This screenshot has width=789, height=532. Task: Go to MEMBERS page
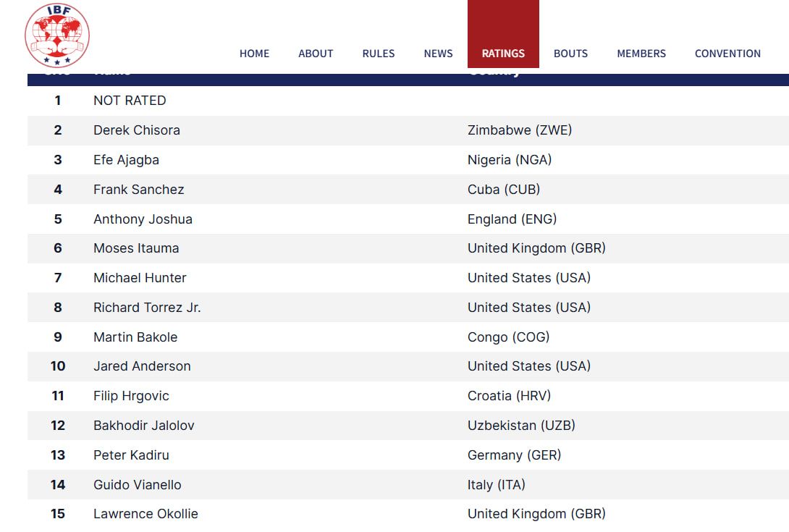tap(641, 54)
